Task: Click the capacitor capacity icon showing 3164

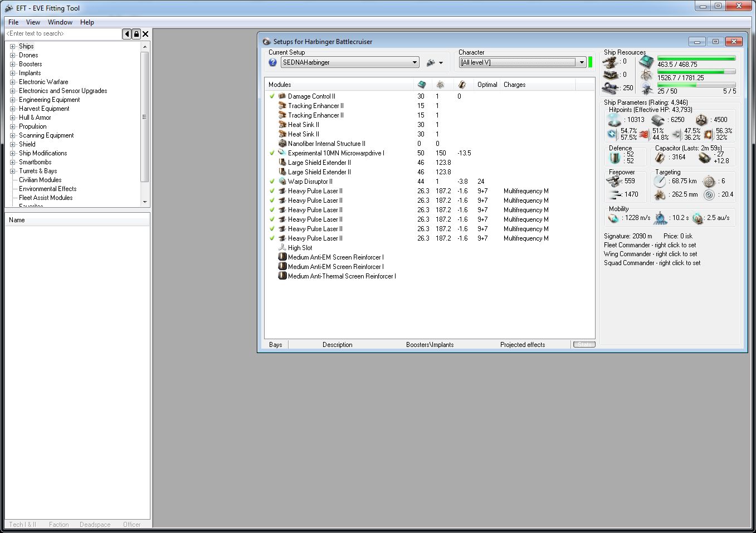Action: [x=661, y=158]
